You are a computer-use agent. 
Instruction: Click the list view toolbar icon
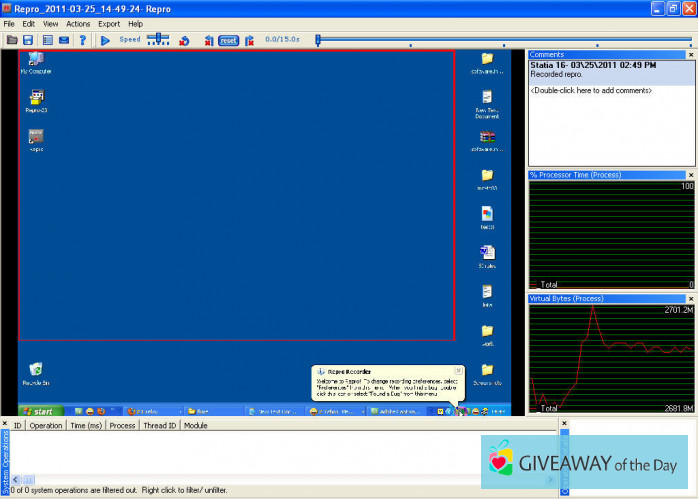[x=47, y=40]
